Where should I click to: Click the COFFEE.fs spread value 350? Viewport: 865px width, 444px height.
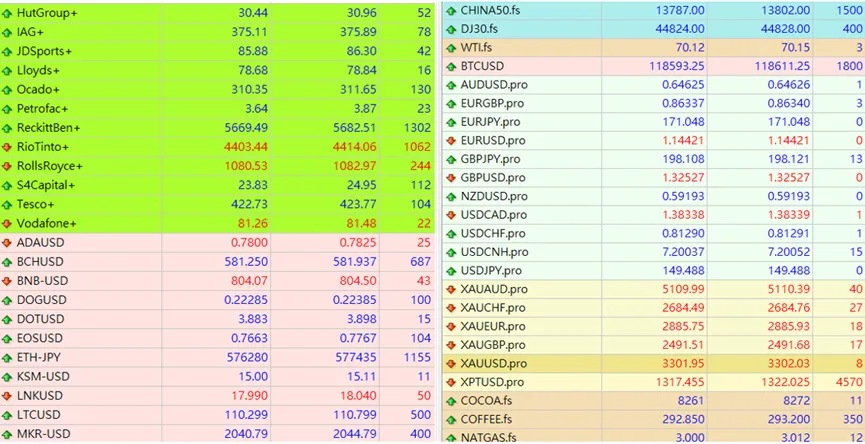click(x=853, y=419)
